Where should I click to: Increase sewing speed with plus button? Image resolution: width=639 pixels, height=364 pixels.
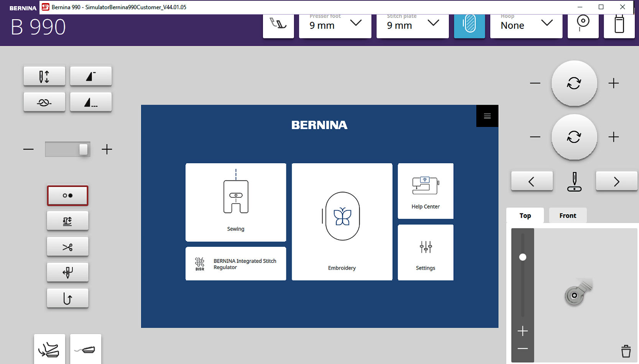click(107, 149)
